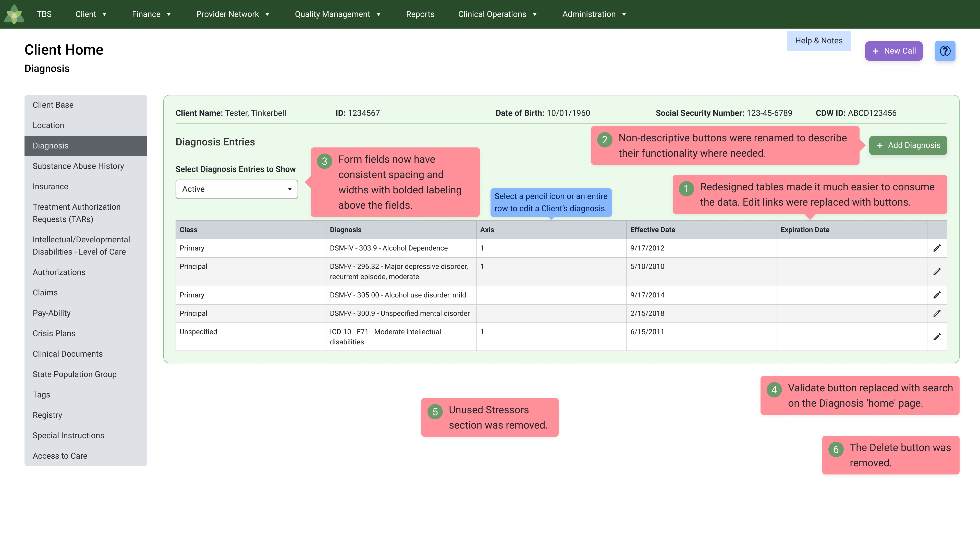Screen dimensions: 980x551
Task: Go to Pay-Ability section
Action: 85,313
